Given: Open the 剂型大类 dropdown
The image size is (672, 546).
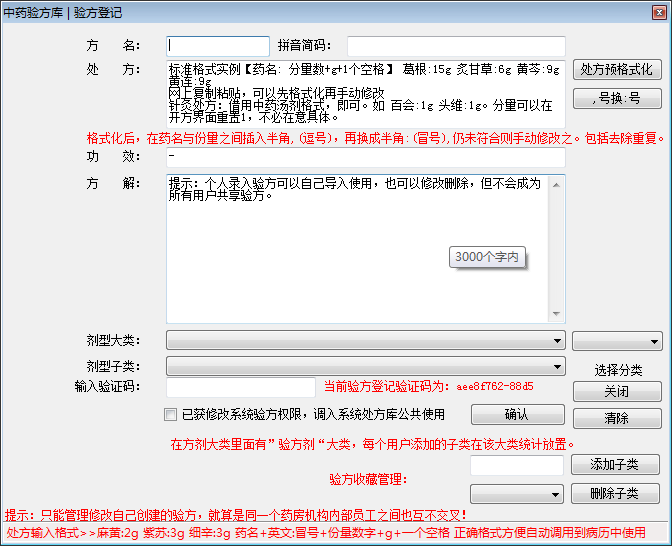Looking at the screenshot, I should 366,341.
